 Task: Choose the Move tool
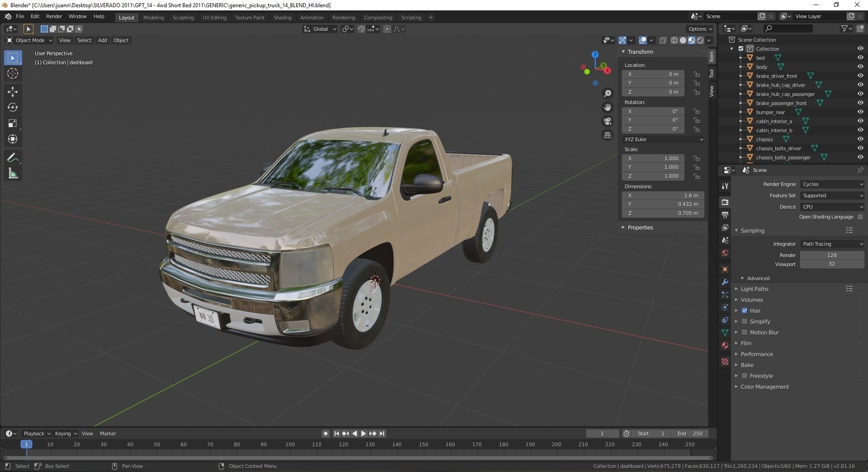(x=13, y=92)
